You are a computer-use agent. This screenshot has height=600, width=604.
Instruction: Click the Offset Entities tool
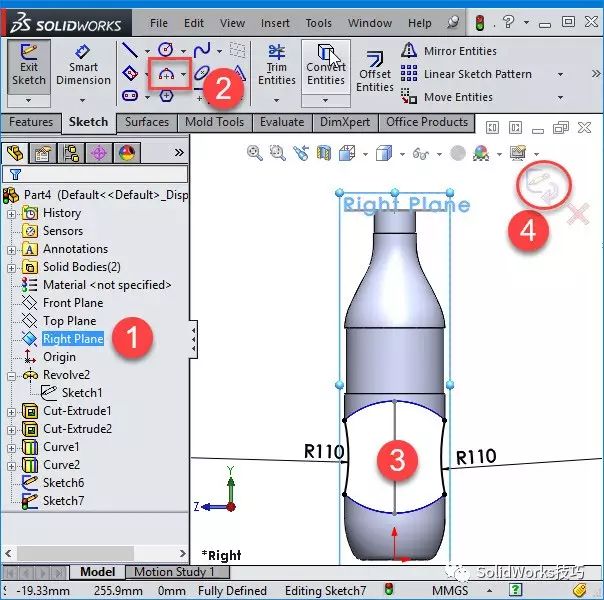click(375, 72)
